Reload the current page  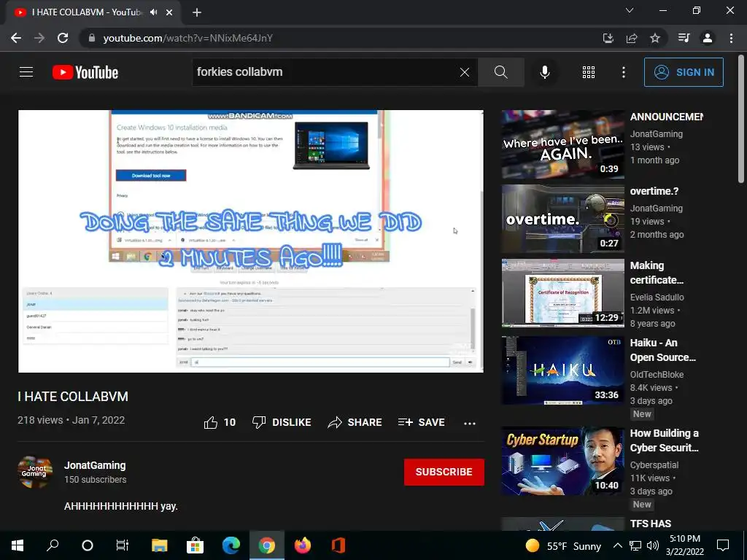tap(63, 38)
